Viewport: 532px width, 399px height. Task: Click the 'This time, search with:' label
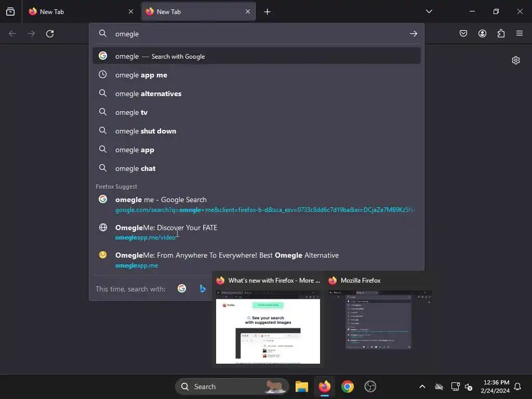(130, 289)
